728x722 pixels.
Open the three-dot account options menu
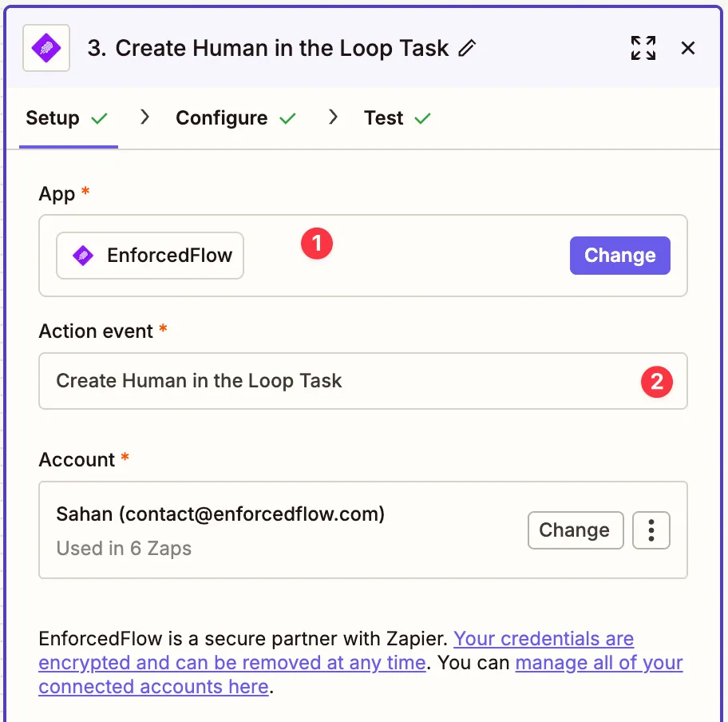[651, 530]
